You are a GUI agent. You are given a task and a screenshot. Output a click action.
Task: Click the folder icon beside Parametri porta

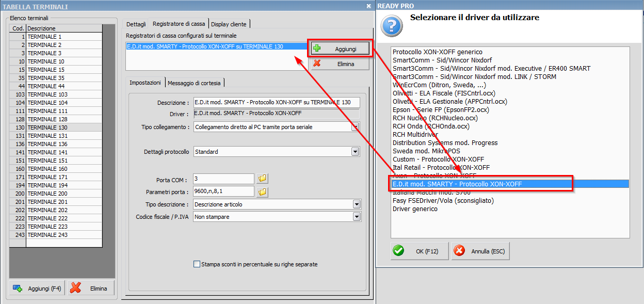(263, 192)
